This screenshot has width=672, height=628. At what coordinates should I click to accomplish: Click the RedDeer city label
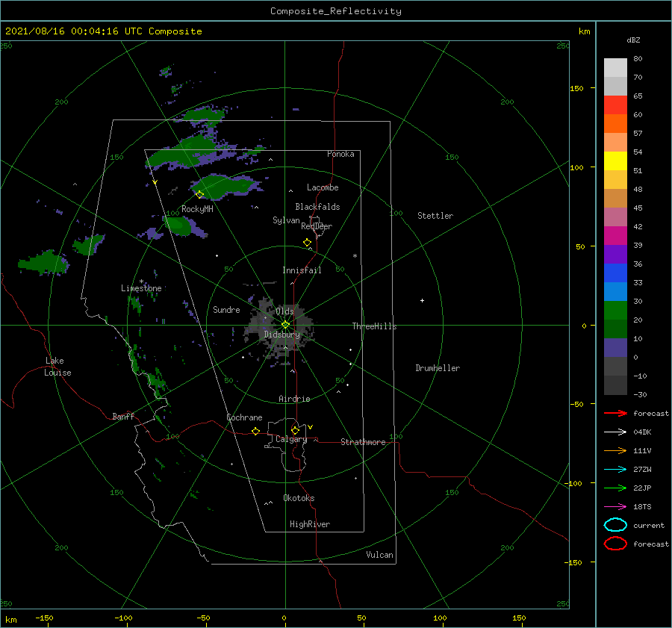[317, 226]
